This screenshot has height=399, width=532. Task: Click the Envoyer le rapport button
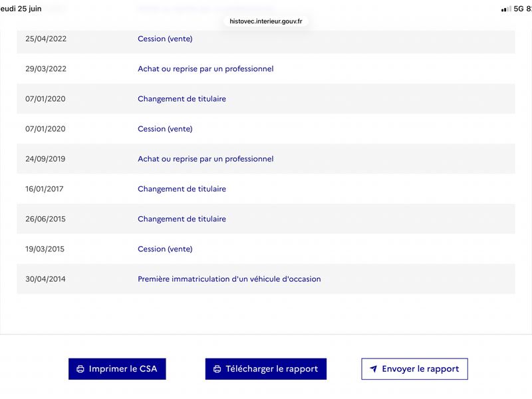414,369
